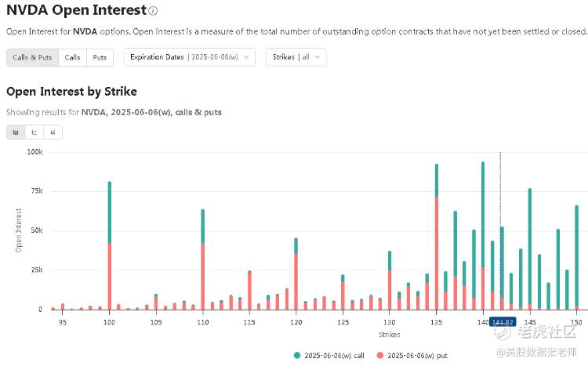588x366 pixels.
Task: Click the "95" strike axis label
Action: tap(63, 322)
